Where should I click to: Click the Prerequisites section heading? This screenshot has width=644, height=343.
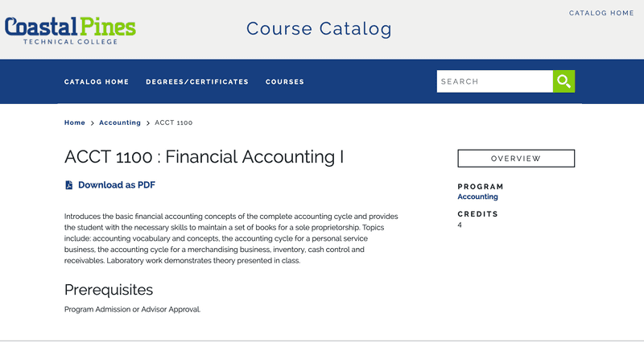tap(109, 290)
